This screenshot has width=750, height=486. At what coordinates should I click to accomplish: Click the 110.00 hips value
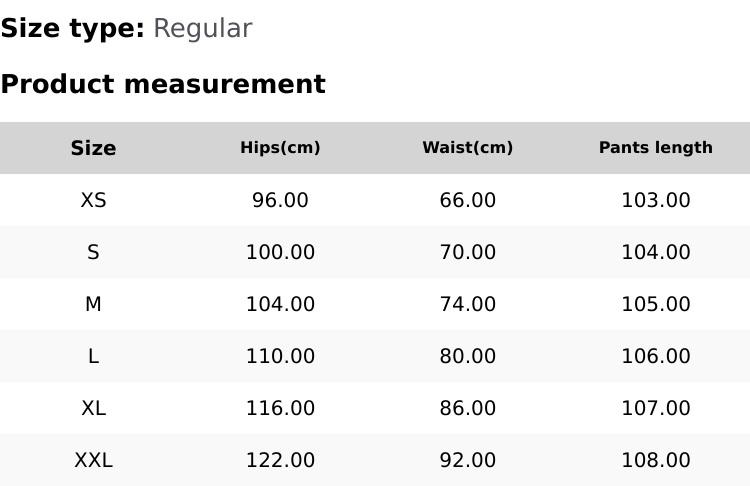(280, 356)
